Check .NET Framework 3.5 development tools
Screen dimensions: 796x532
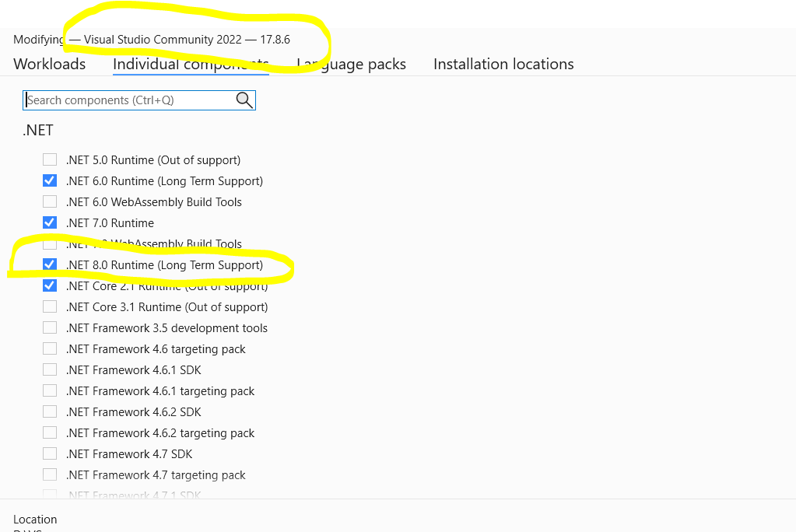tap(50, 327)
